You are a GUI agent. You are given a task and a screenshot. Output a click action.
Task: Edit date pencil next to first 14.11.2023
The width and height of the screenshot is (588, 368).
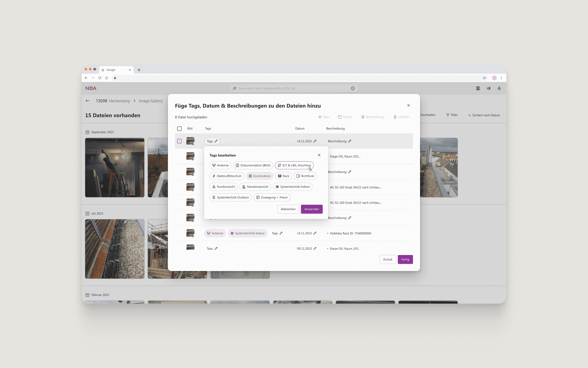pyautogui.click(x=315, y=141)
